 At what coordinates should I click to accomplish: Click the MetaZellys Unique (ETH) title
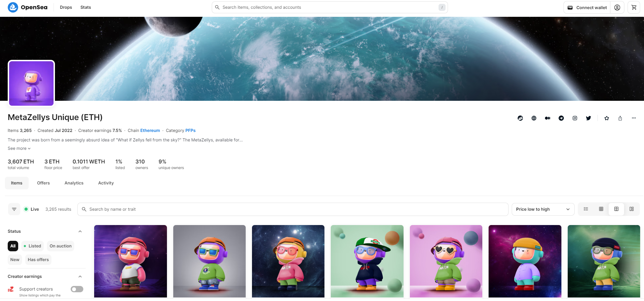pyautogui.click(x=55, y=117)
